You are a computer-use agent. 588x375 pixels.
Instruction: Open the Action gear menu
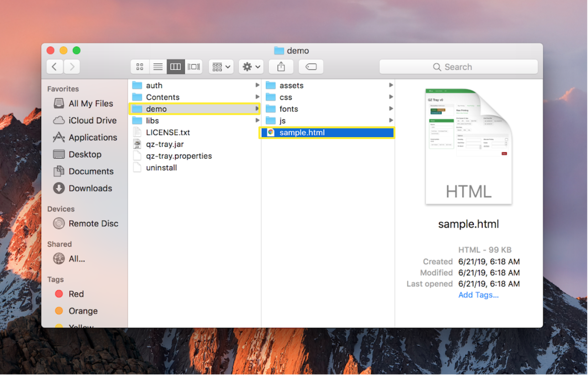tap(251, 67)
